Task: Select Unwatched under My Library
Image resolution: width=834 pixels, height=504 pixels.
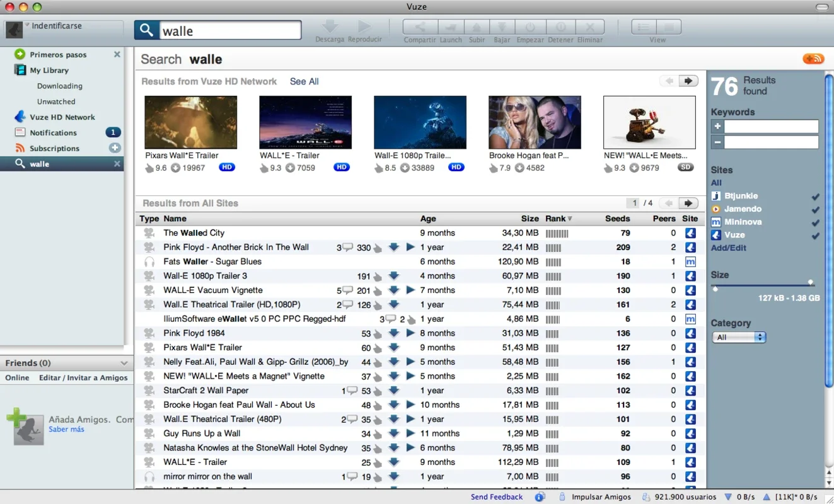Action: (56, 101)
